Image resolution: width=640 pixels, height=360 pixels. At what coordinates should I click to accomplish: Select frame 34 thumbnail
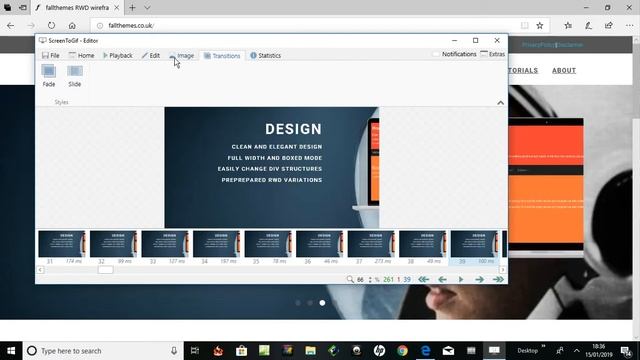216,247
